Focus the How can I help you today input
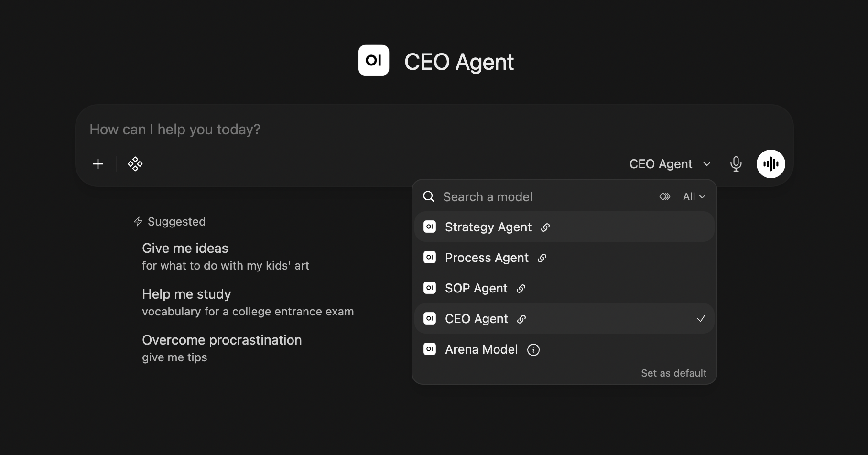Image resolution: width=868 pixels, height=455 pixels. 434,129
